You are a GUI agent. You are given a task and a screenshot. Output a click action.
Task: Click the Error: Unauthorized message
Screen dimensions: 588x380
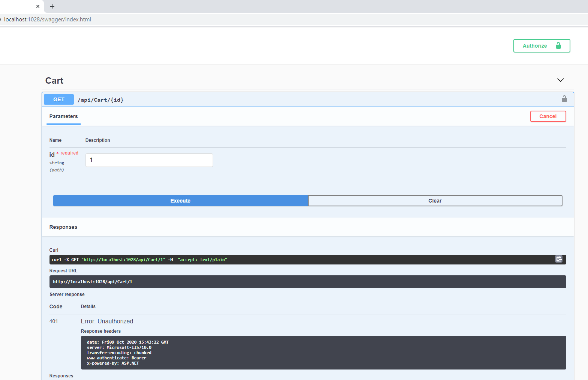107,321
